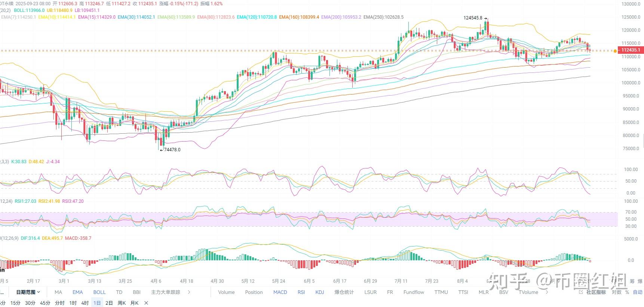
Task: Open 社区指标 community indicators
Action: coord(594,292)
